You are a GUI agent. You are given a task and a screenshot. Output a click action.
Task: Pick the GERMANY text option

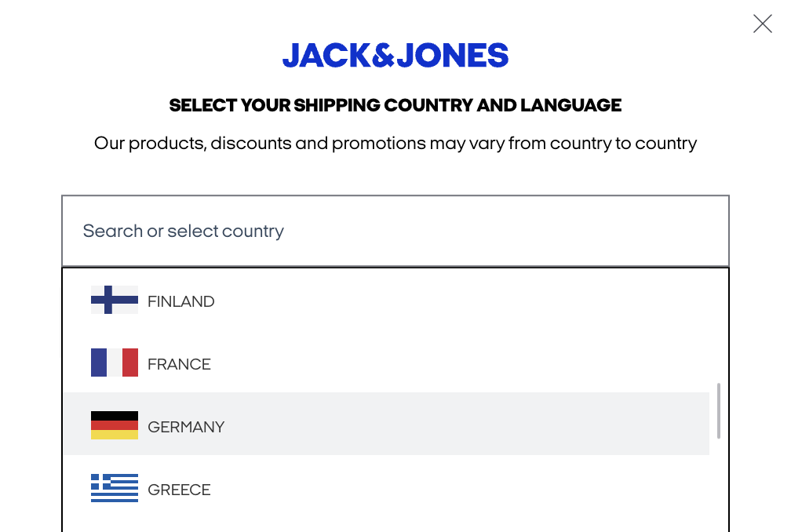[x=186, y=427]
